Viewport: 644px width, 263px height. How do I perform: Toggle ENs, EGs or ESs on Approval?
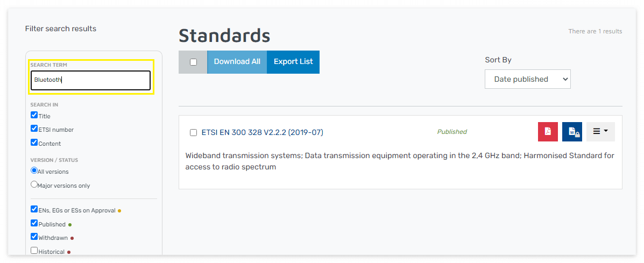coord(34,209)
